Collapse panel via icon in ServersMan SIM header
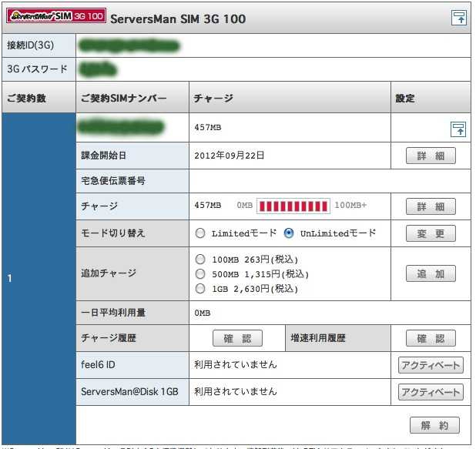Viewport: 476px width, 449px height. [x=458, y=17]
